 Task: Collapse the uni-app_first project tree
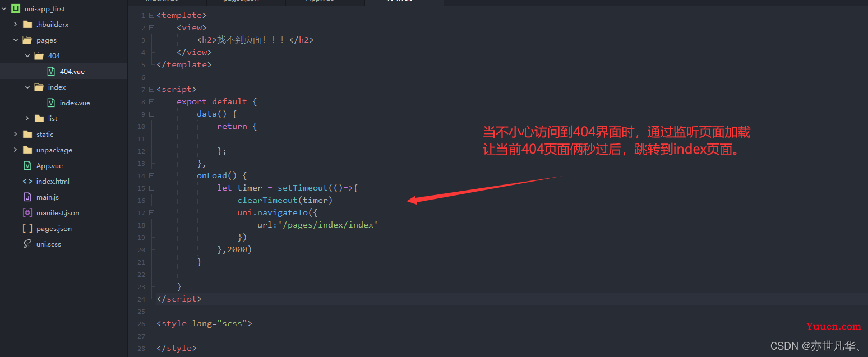coord(4,9)
